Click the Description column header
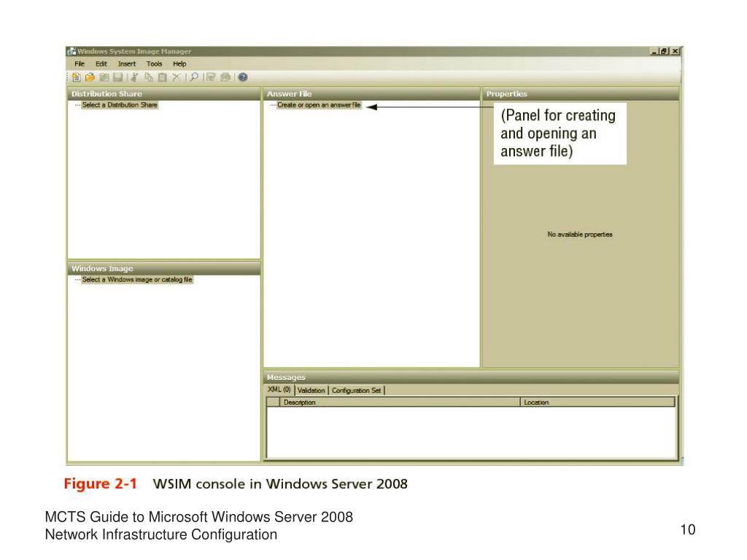 [x=399, y=402]
